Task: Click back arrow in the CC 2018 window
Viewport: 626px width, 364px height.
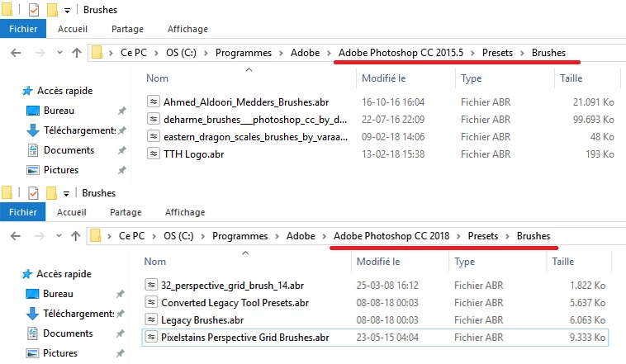Action: click(16, 236)
